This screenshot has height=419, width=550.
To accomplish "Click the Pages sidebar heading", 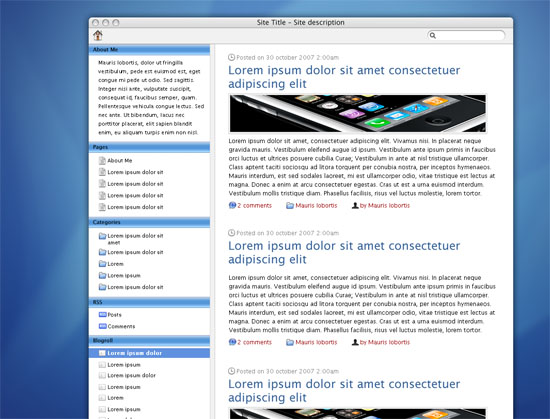I will click(149, 147).
